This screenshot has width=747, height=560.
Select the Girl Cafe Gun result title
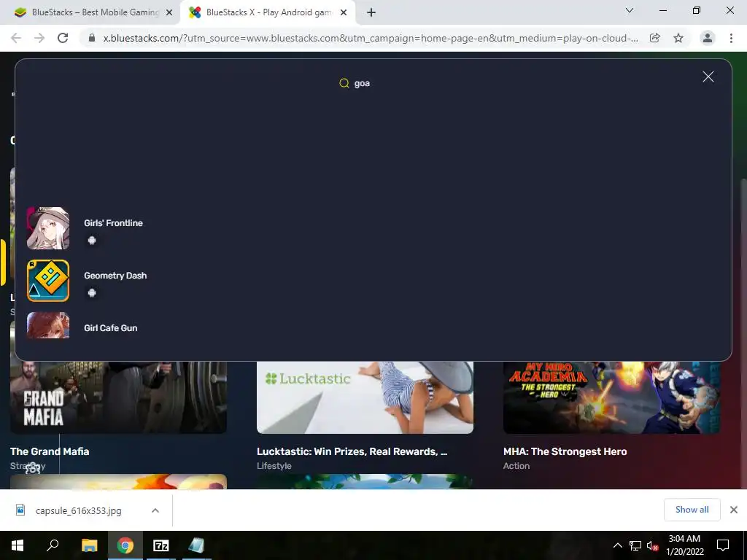click(111, 327)
